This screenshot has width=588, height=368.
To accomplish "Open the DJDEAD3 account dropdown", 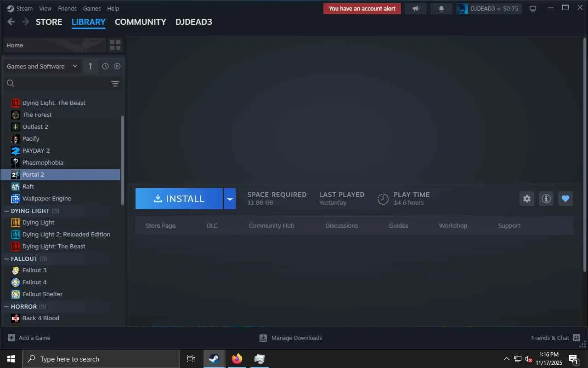I will pyautogui.click(x=489, y=9).
